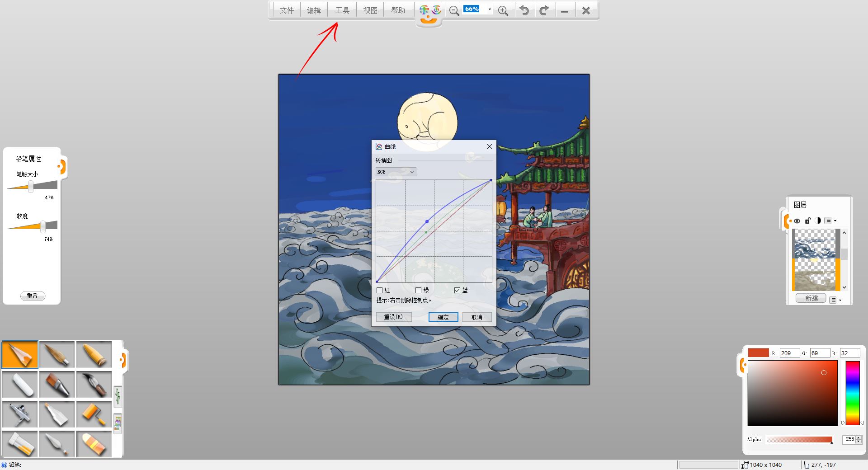Pick the Chinese ink brush tool

pyautogui.click(x=94, y=385)
